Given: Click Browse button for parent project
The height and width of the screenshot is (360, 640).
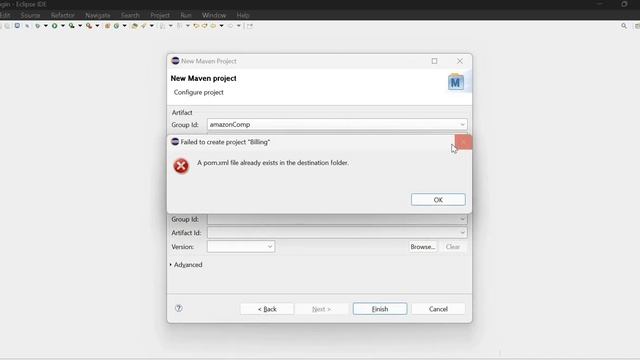Looking at the screenshot, I should coord(422,247).
